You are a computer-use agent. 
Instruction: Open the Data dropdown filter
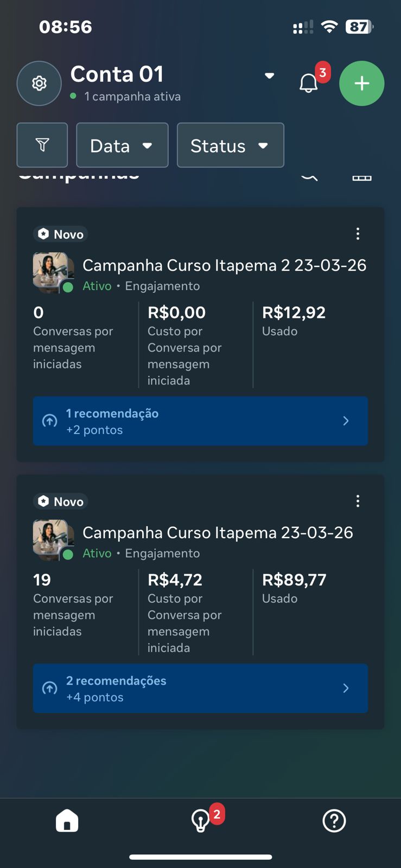[x=122, y=145]
